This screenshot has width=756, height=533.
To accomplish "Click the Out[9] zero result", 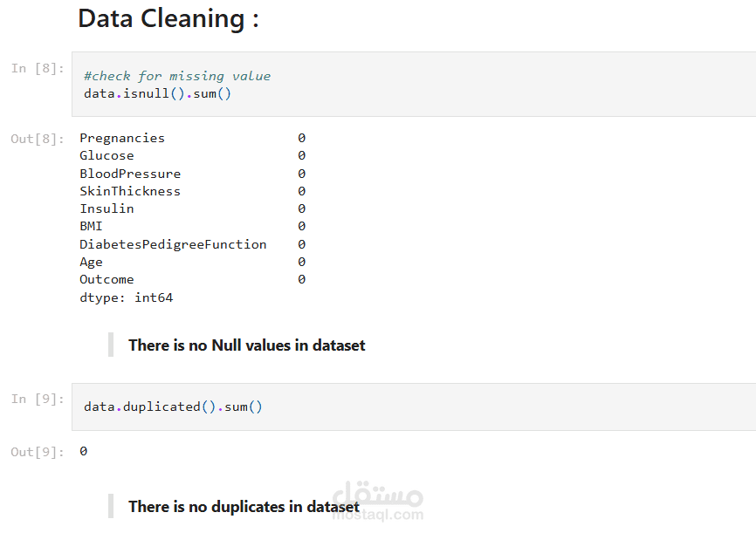I will pos(83,451).
